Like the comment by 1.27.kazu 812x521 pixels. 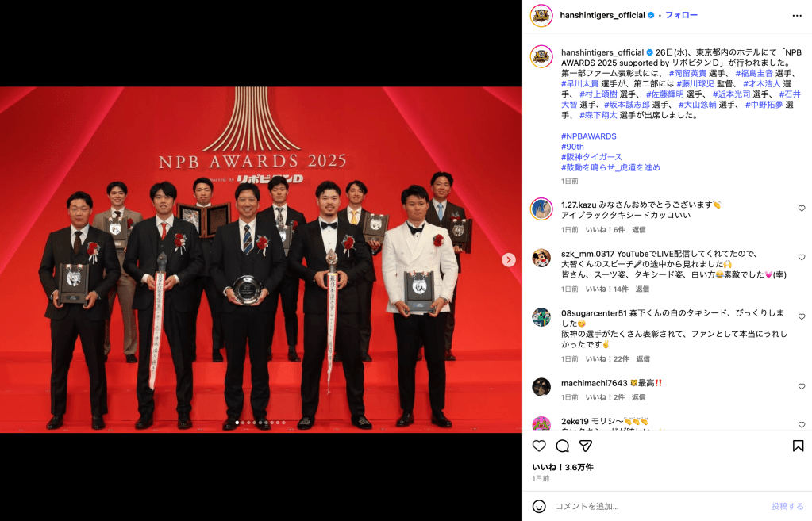coord(802,209)
